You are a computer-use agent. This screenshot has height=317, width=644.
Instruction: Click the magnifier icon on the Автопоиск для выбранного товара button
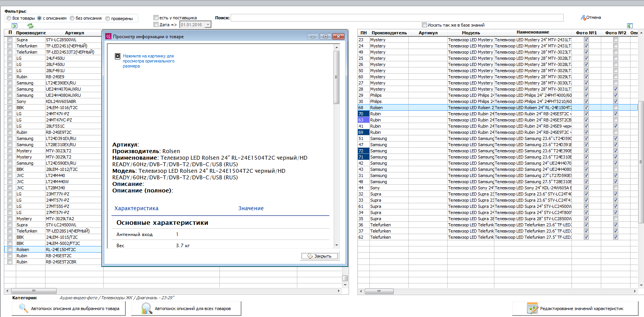[23, 308]
